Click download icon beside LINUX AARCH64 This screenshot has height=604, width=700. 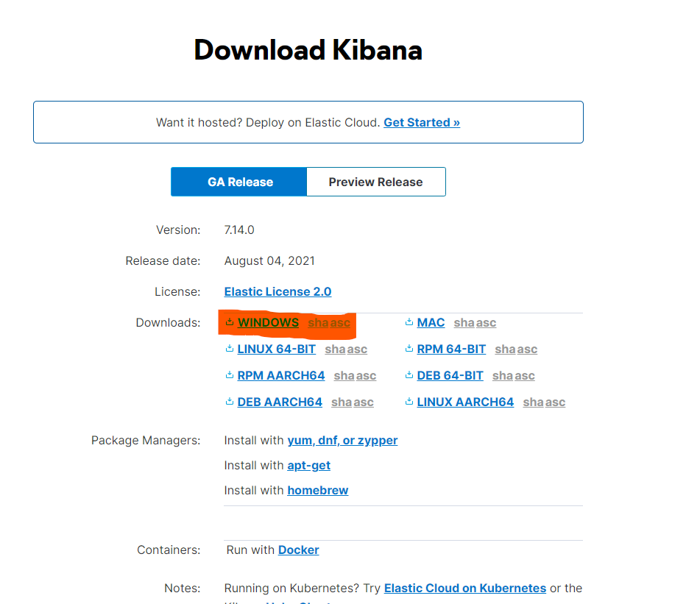409,401
